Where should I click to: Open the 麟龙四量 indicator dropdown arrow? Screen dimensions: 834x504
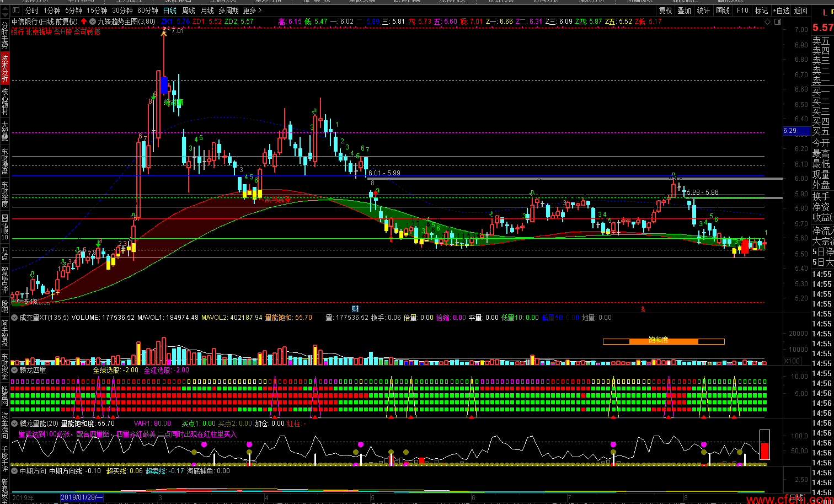14,371
